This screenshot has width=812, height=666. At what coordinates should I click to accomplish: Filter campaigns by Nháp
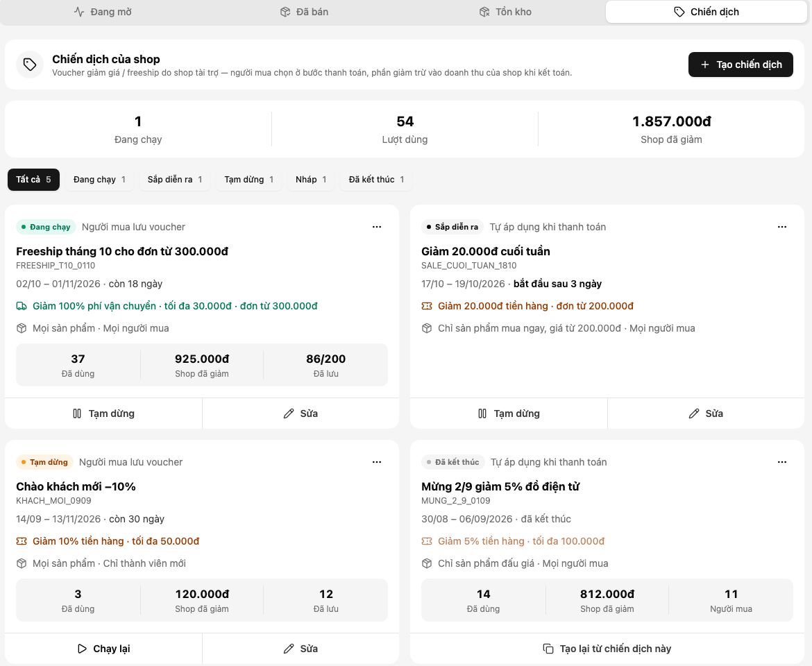[311, 180]
